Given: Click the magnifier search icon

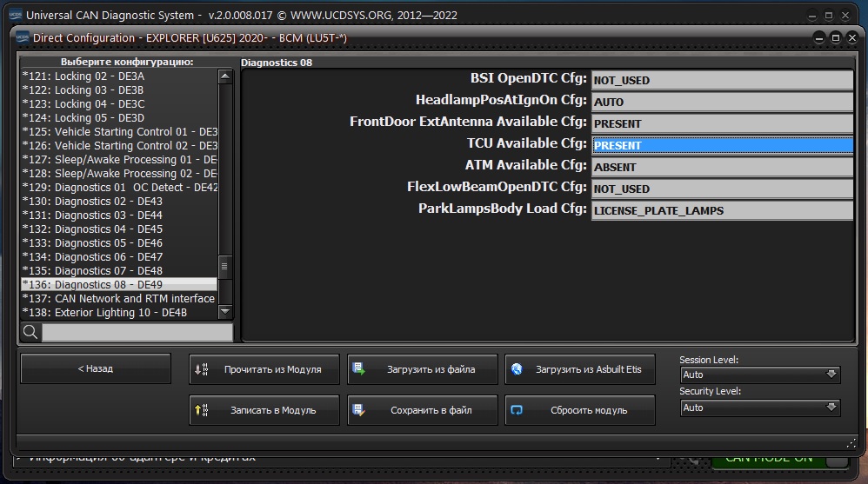Looking at the screenshot, I should [30, 332].
